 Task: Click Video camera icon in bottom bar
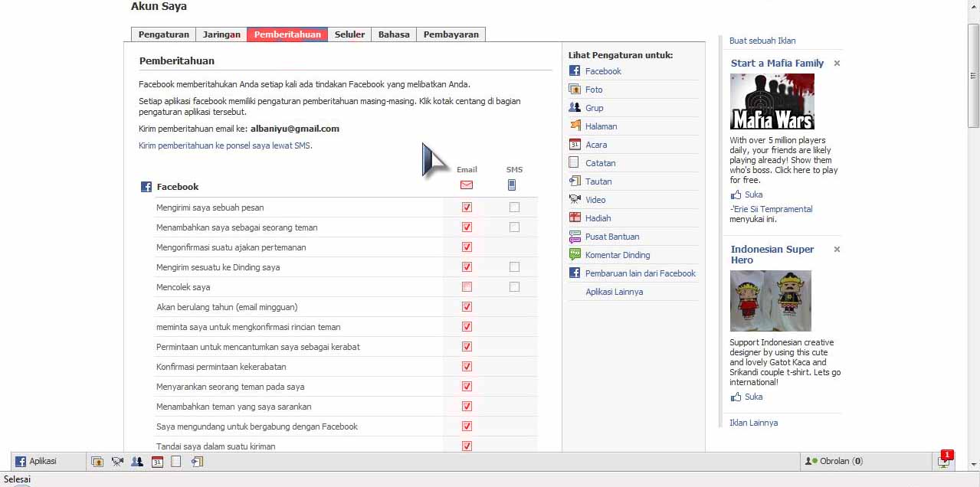(x=117, y=462)
